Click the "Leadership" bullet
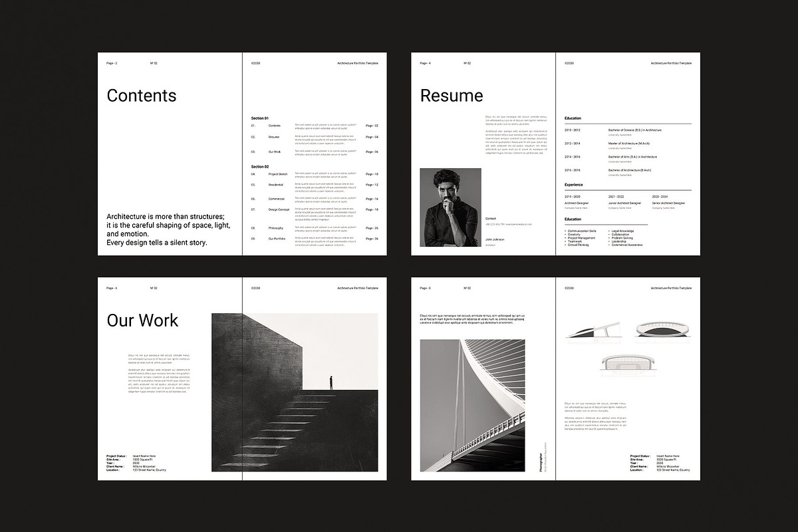Image resolution: width=798 pixels, height=532 pixels. point(618,241)
